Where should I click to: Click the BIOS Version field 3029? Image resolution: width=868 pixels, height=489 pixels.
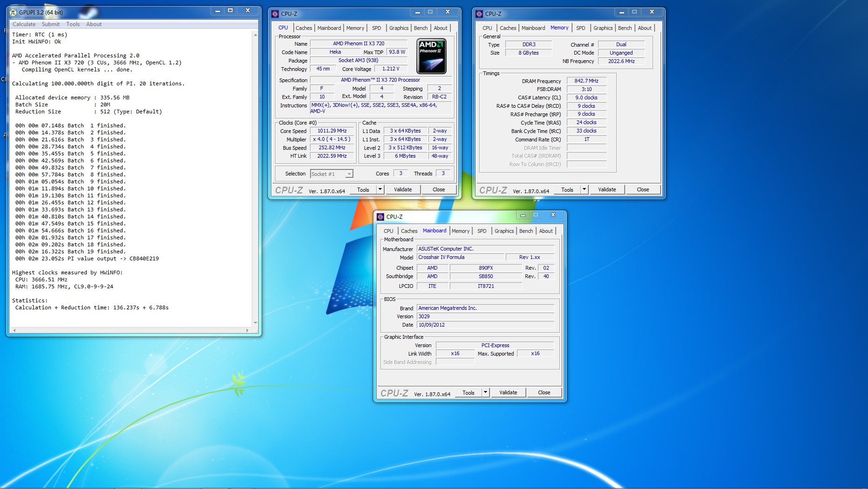(485, 316)
